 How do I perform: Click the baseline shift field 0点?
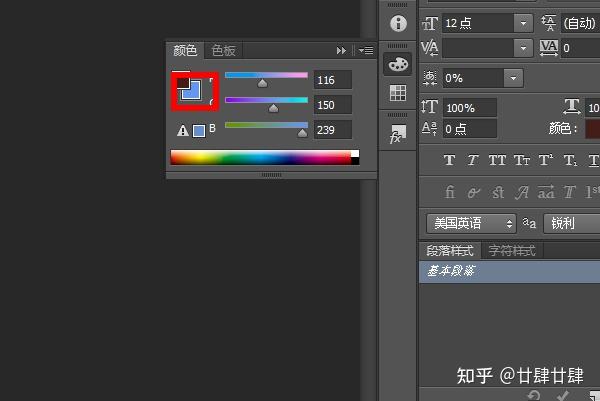click(470, 129)
